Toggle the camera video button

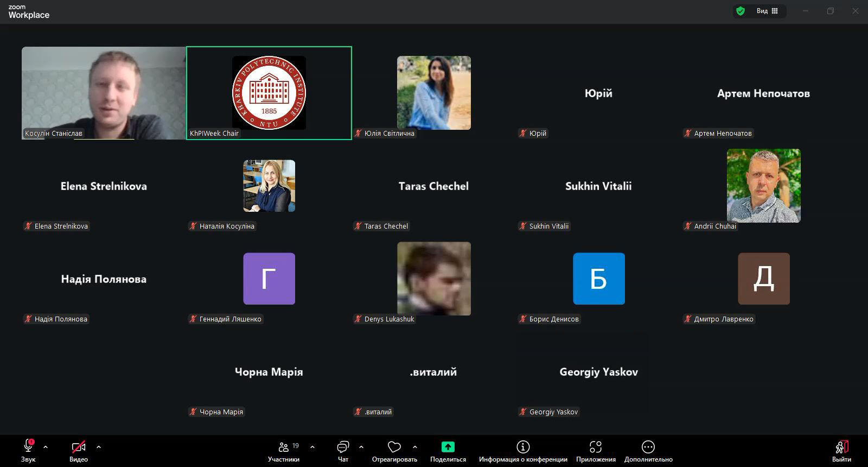pyautogui.click(x=79, y=447)
